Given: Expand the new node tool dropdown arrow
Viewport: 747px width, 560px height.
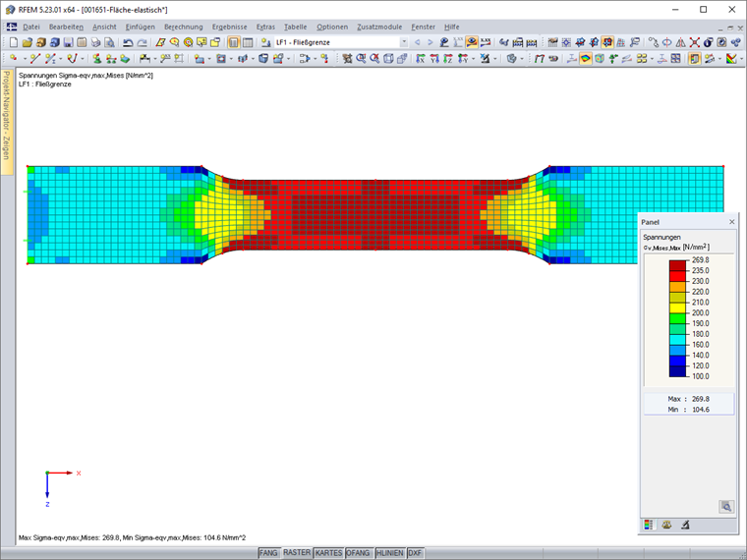Looking at the screenshot, I should click(x=25, y=59).
